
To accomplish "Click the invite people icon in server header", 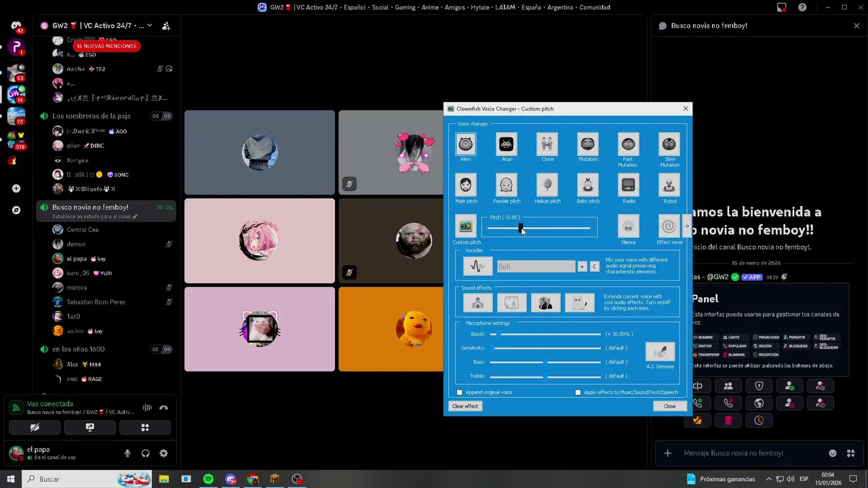I will 166,26.
